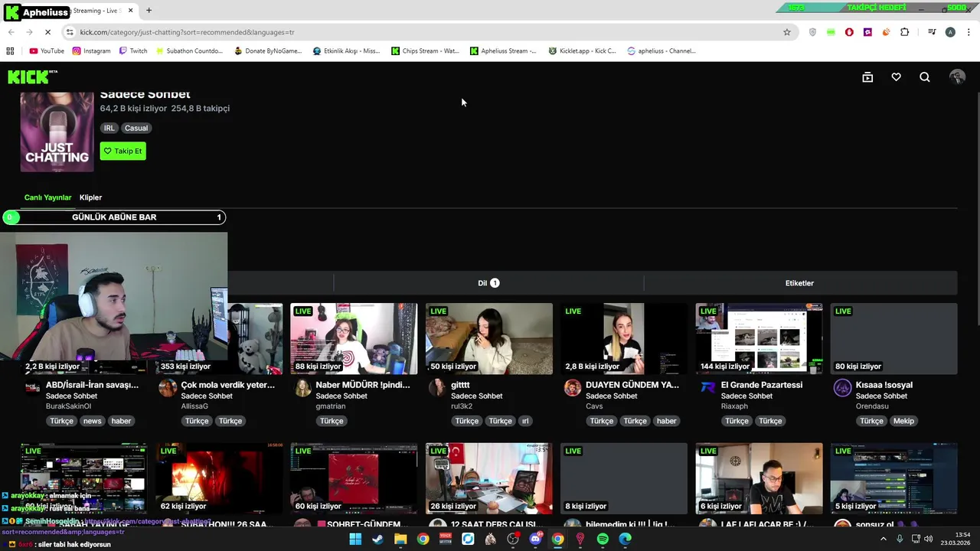
Task: Open the Kicklet.app bookmark
Action: [x=583, y=51]
